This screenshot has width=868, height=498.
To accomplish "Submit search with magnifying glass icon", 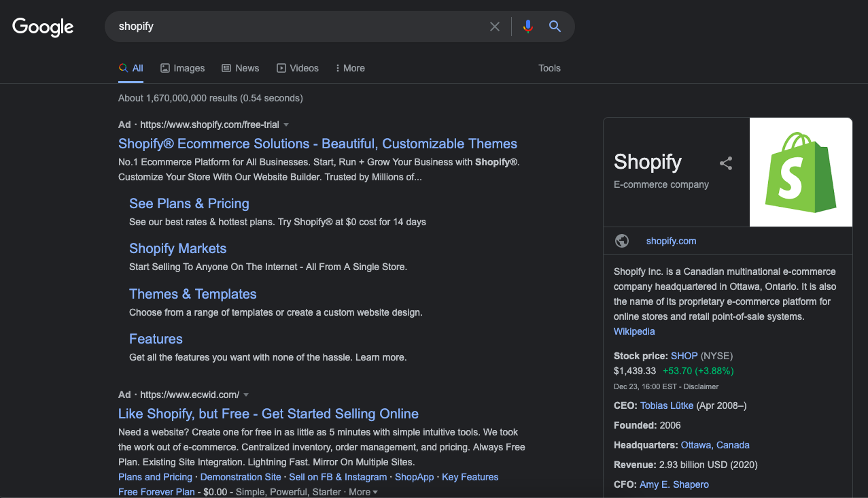I will (555, 27).
